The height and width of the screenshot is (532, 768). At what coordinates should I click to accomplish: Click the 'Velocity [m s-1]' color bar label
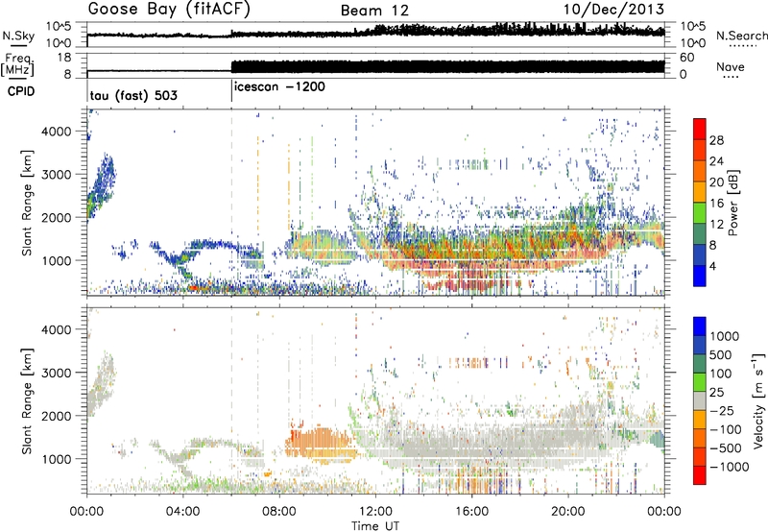pyautogui.click(x=758, y=400)
